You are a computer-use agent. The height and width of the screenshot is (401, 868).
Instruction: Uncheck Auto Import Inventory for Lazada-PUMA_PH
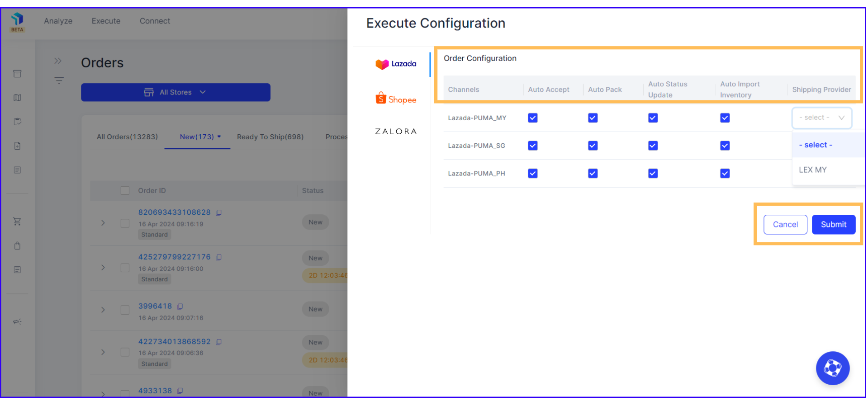point(725,174)
